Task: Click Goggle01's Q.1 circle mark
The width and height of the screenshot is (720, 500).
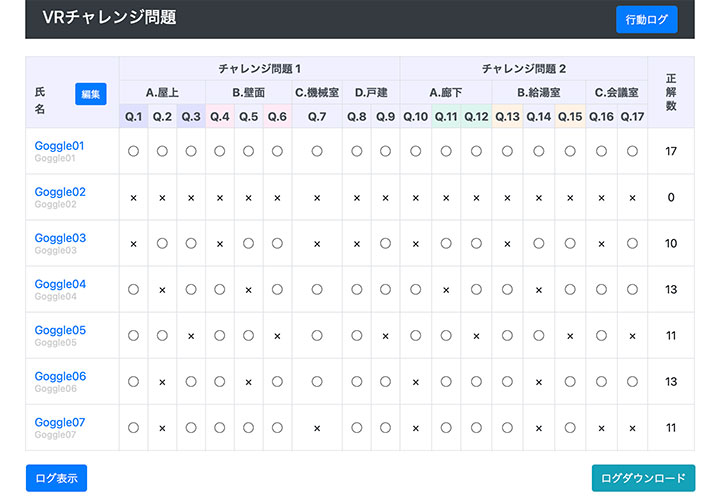Action: tap(134, 151)
